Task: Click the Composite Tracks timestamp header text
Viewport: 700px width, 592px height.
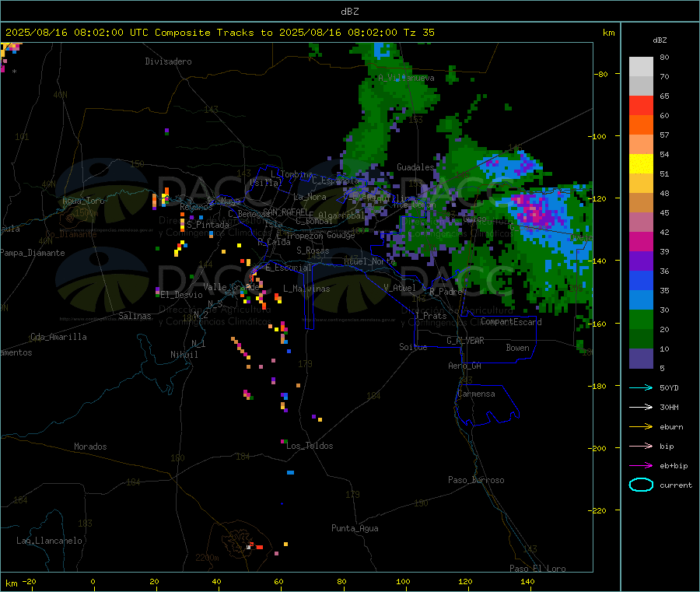Action: pyautogui.click(x=219, y=33)
